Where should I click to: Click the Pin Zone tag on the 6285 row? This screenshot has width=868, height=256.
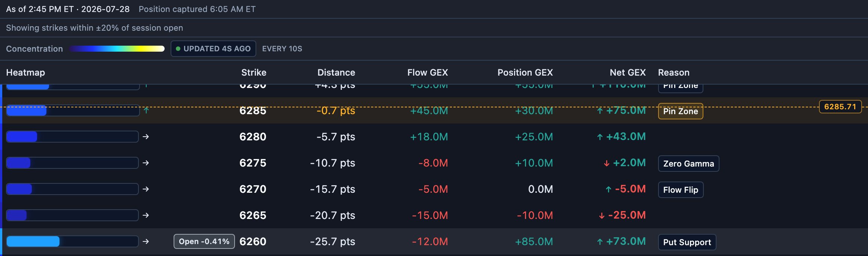(681, 111)
